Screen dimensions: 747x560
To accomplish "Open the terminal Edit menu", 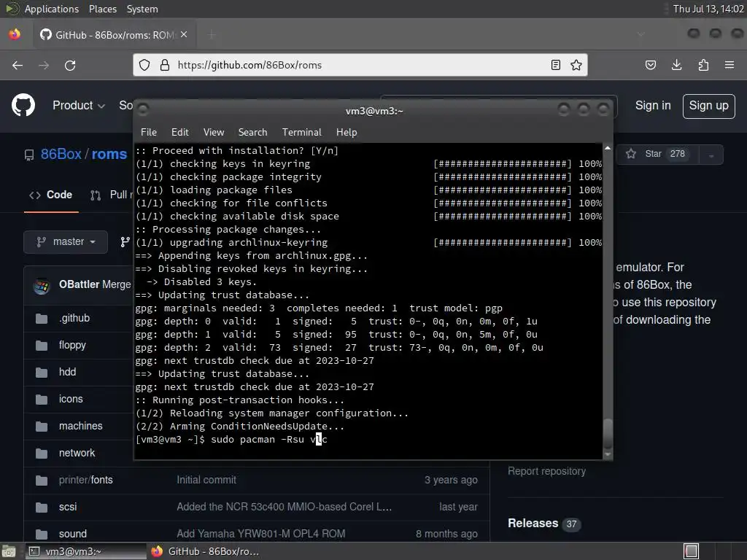I will pos(180,133).
